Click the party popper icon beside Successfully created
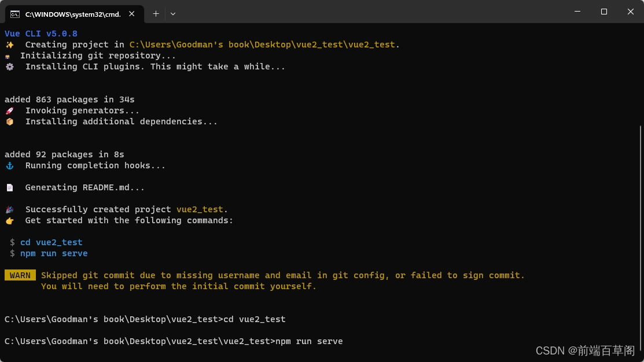644x362 pixels. tap(10, 210)
